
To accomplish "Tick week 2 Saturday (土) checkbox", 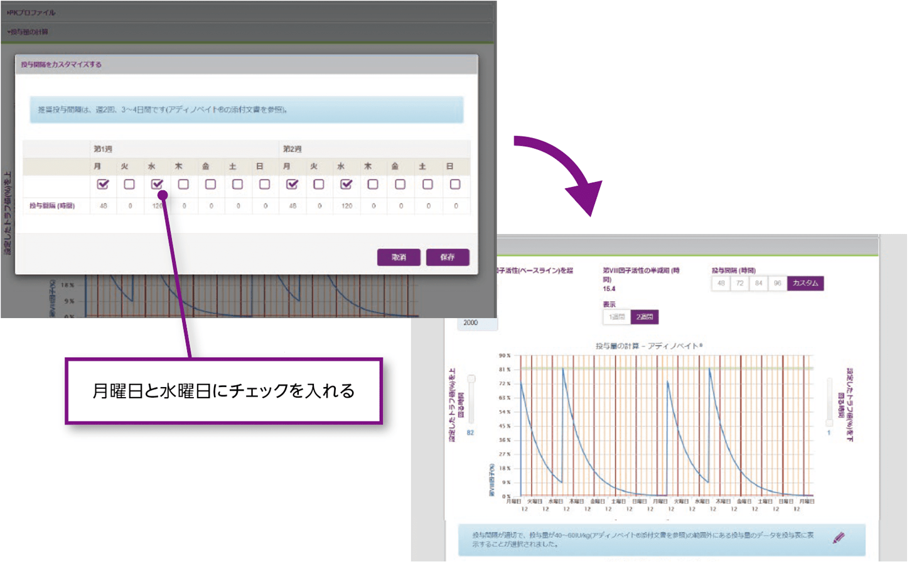I will (x=427, y=184).
